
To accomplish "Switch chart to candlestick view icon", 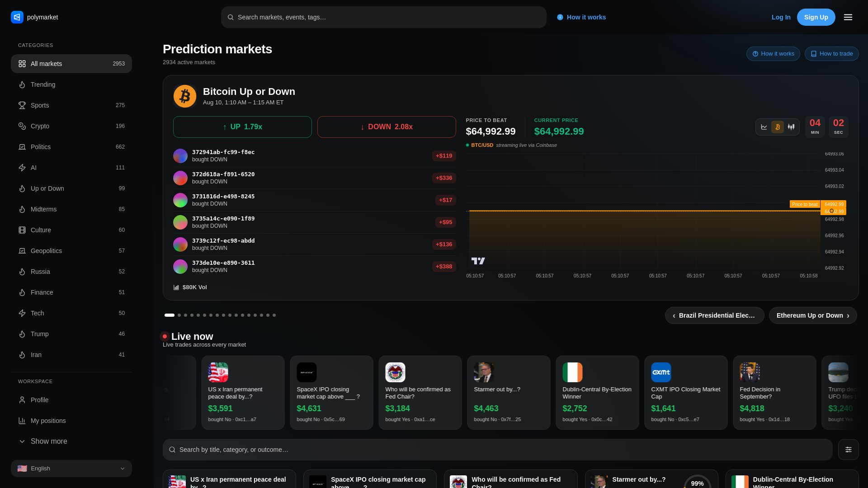I will tap(791, 127).
